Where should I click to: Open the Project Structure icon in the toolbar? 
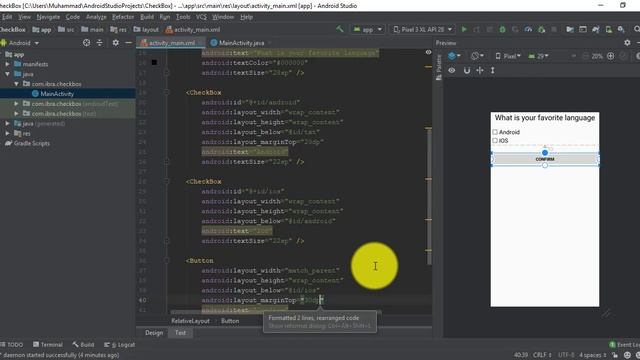click(x=570, y=29)
